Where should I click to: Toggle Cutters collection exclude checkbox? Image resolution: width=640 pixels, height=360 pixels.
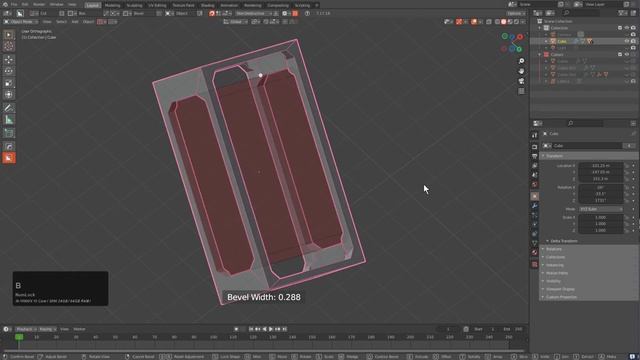(620, 54)
